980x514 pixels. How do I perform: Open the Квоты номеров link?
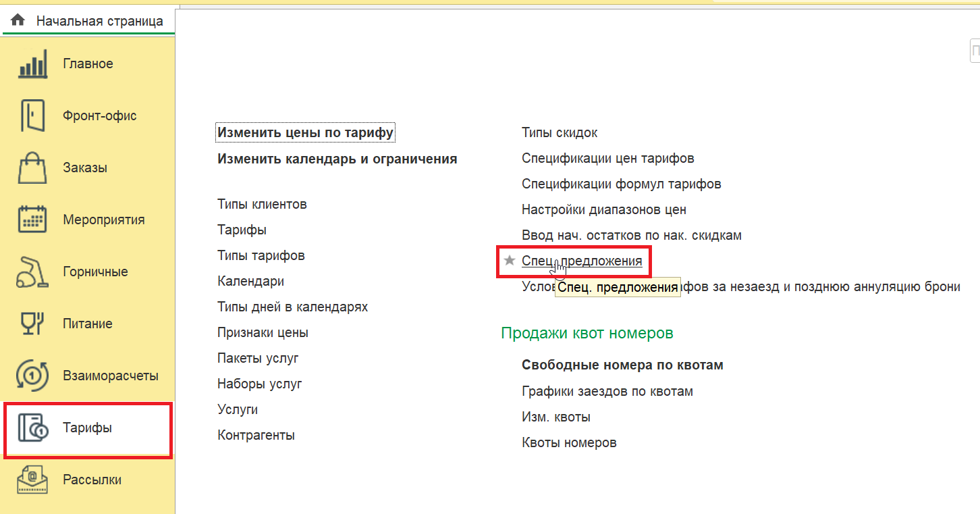569,442
